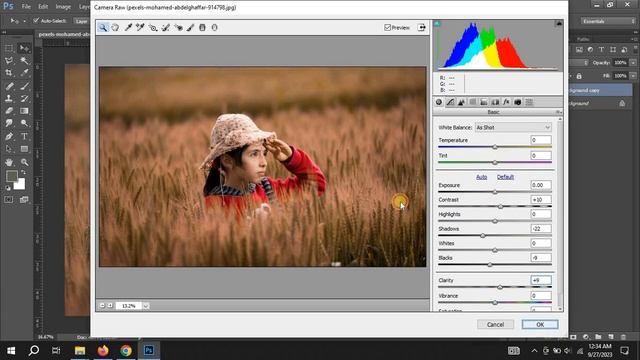Open Windows Start menu
Viewport: 640px width, 360px height.
(x=11, y=351)
